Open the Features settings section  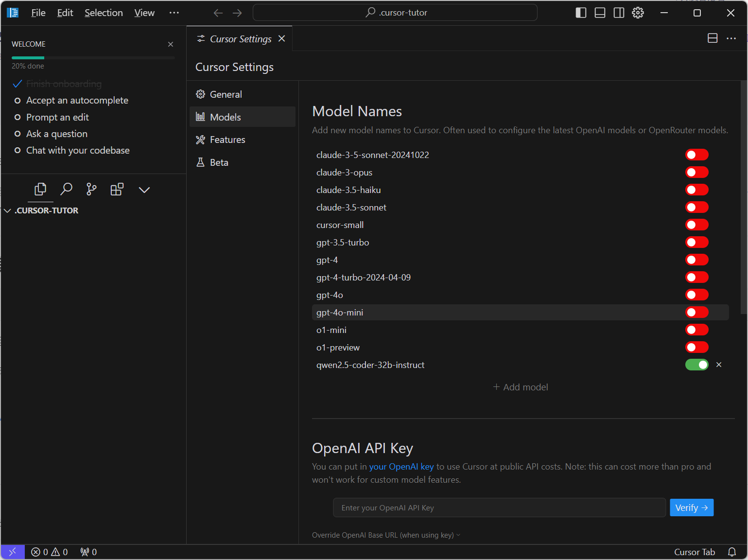(243, 140)
